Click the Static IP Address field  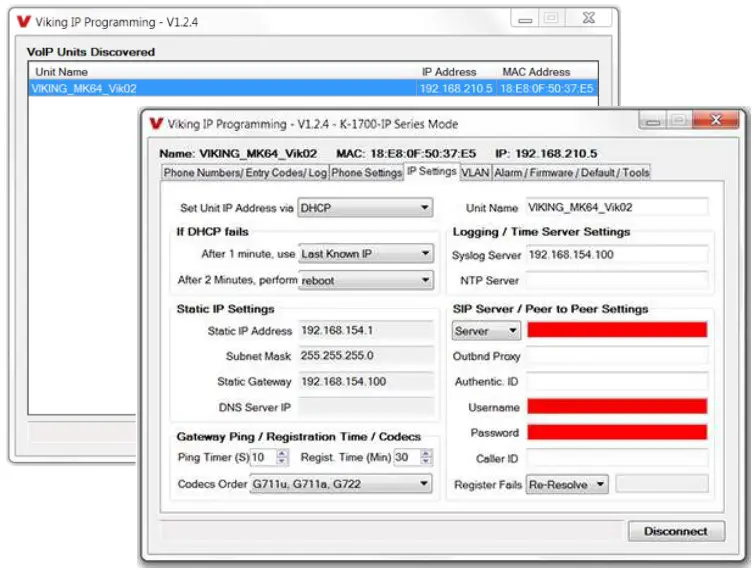click(x=365, y=330)
